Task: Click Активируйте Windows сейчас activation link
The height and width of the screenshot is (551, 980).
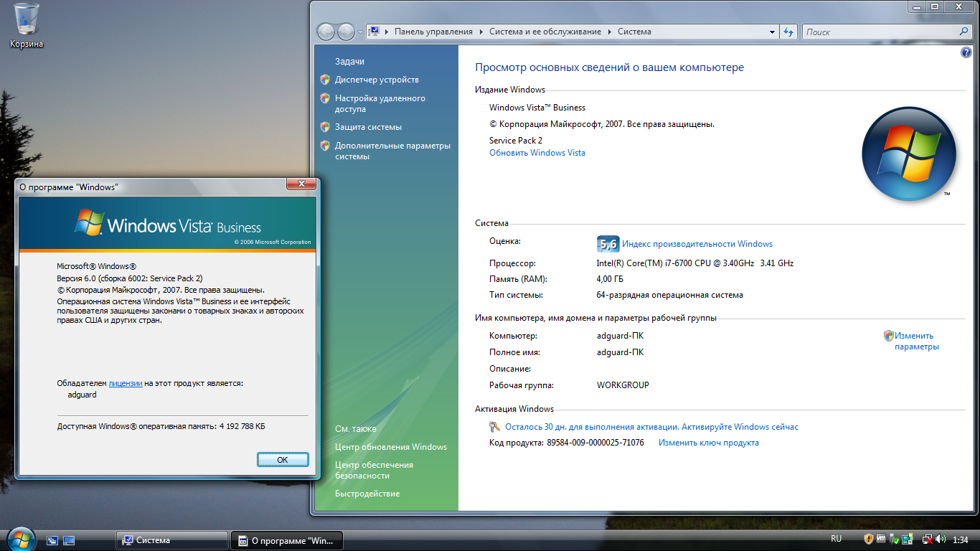Action: click(x=740, y=427)
